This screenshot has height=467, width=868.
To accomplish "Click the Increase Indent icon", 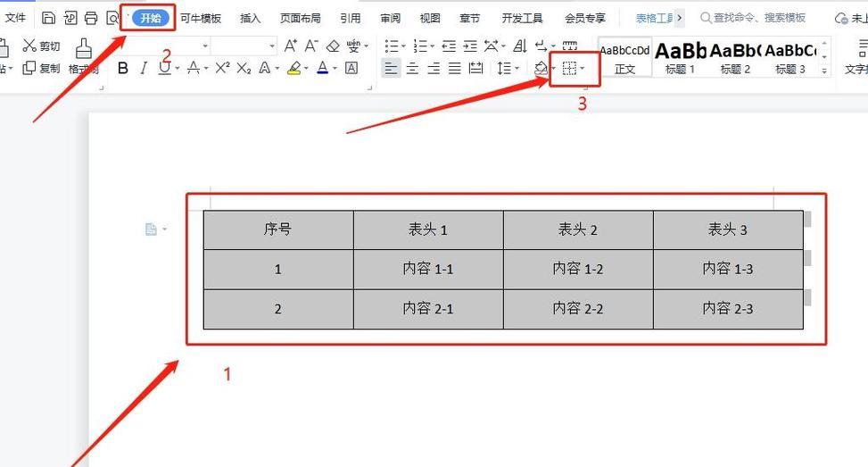I will pyautogui.click(x=470, y=46).
